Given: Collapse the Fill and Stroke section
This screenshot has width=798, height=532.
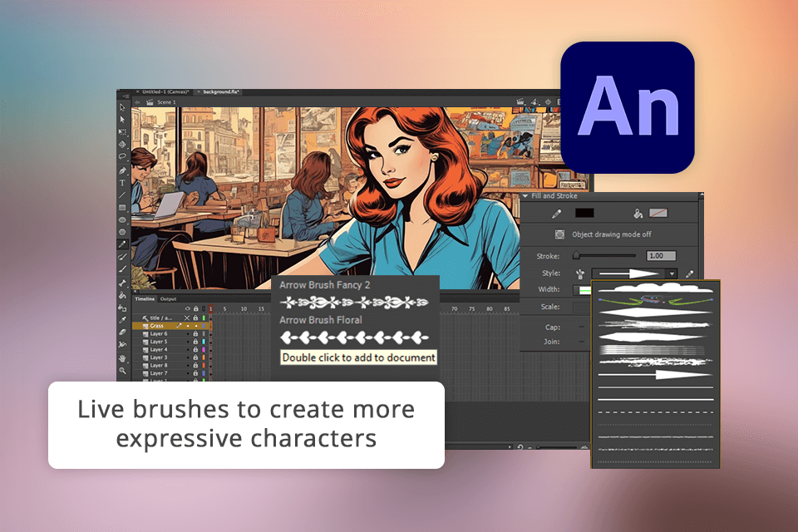Looking at the screenshot, I should click(x=525, y=196).
